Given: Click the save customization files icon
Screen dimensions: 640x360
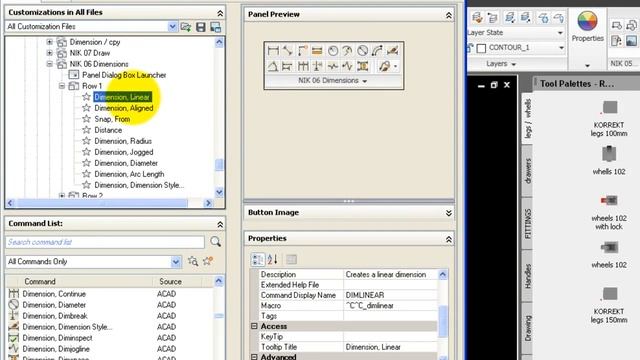Looking at the screenshot, I should [x=201, y=27].
